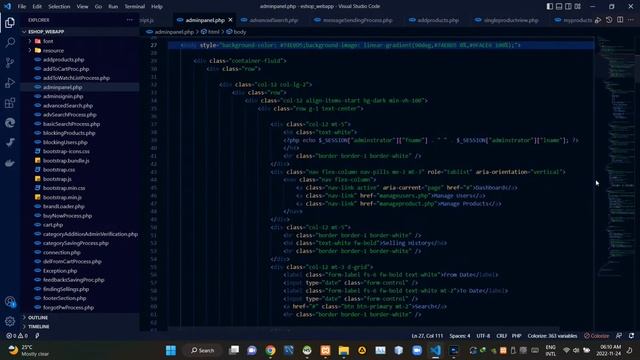This screenshot has width=640, height=360.
Task: Open the Search view in activity bar
Action: pos(10,42)
